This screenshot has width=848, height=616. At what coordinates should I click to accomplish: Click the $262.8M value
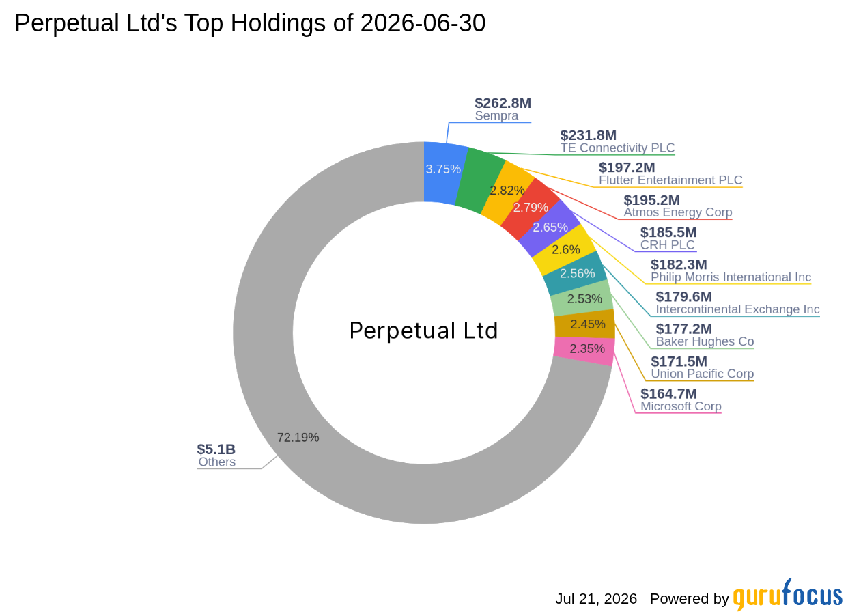pos(503,103)
